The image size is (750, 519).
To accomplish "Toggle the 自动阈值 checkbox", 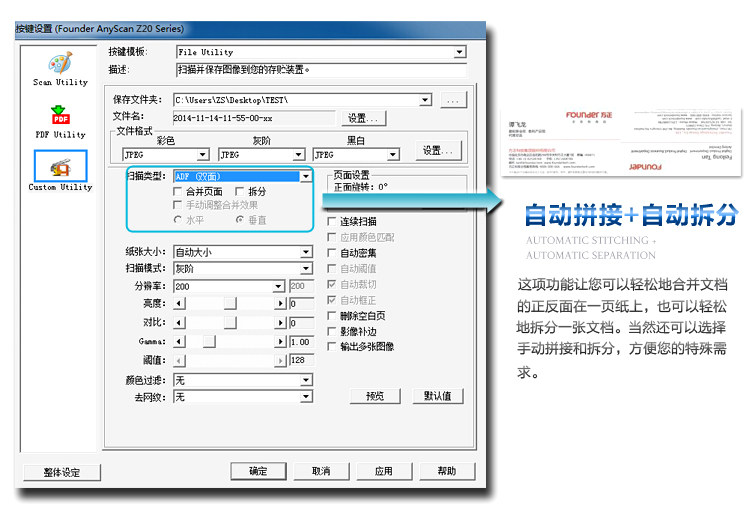I will tap(331, 268).
